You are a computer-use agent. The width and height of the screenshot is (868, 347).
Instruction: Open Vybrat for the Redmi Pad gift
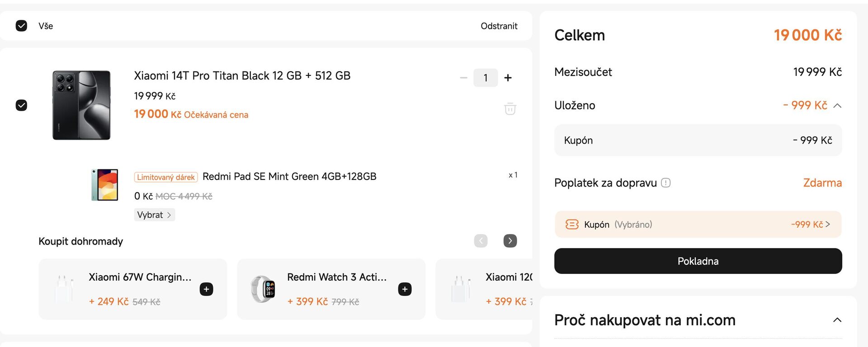pos(154,215)
